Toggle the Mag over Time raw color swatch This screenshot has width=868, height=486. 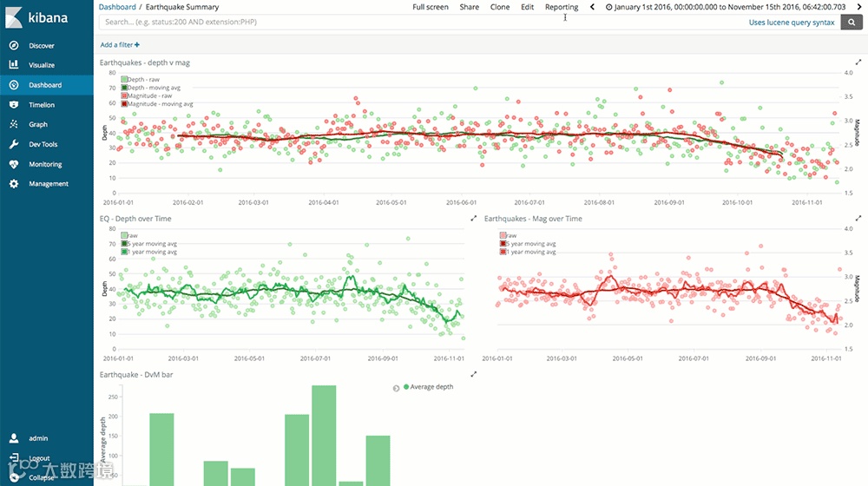coord(503,235)
